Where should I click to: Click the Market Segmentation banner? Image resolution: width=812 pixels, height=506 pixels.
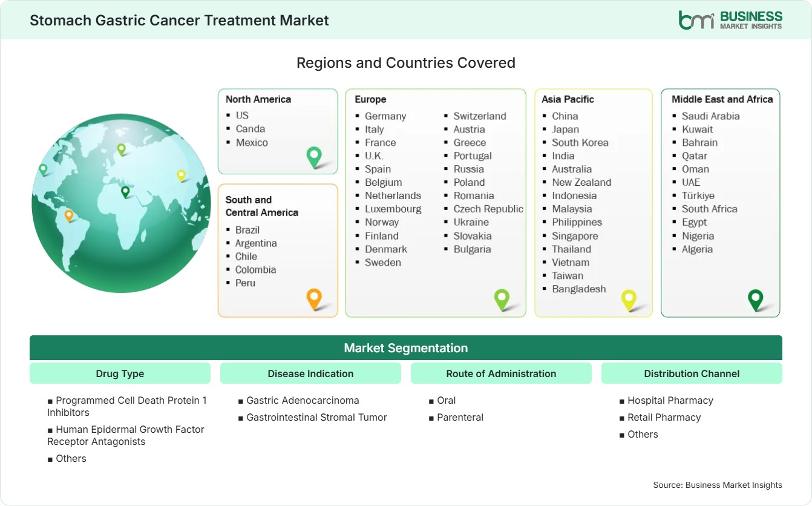tap(406, 348)
